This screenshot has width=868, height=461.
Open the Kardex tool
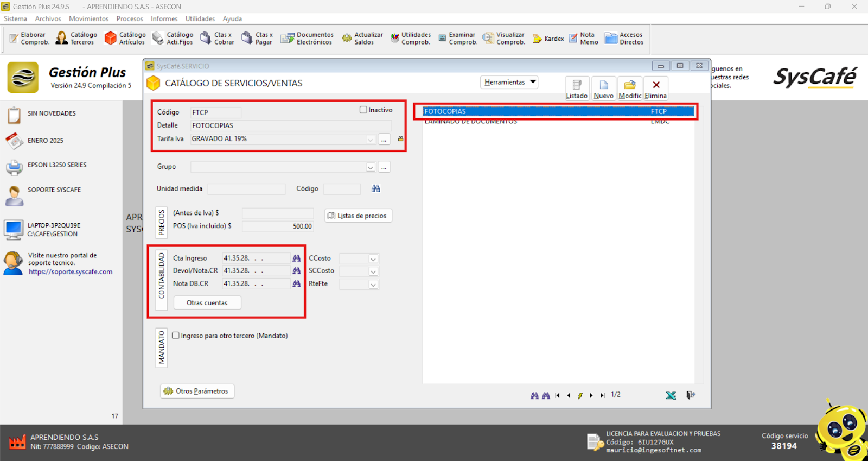(x=548, y=39)
